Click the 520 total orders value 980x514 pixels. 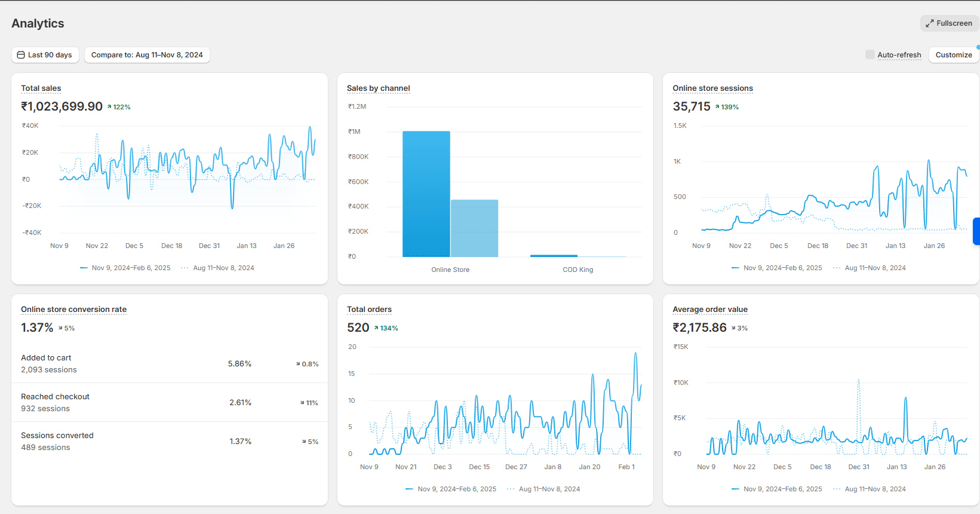point(358,328)
